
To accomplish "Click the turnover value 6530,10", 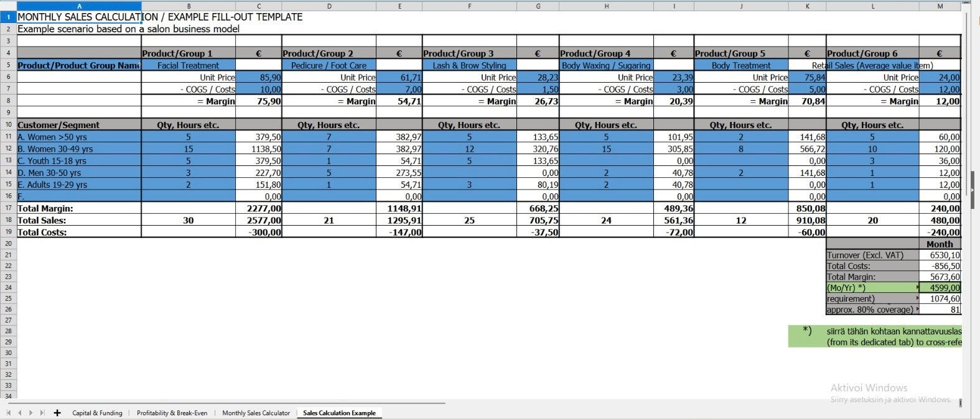I will pos(940,255).
